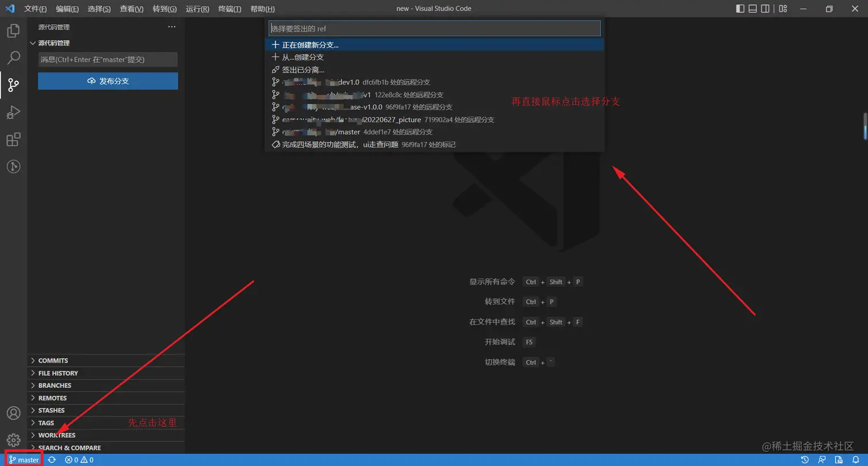Restore down the VS Code window
The height and width of the screenshot is (466, 868).
(829, 9)
